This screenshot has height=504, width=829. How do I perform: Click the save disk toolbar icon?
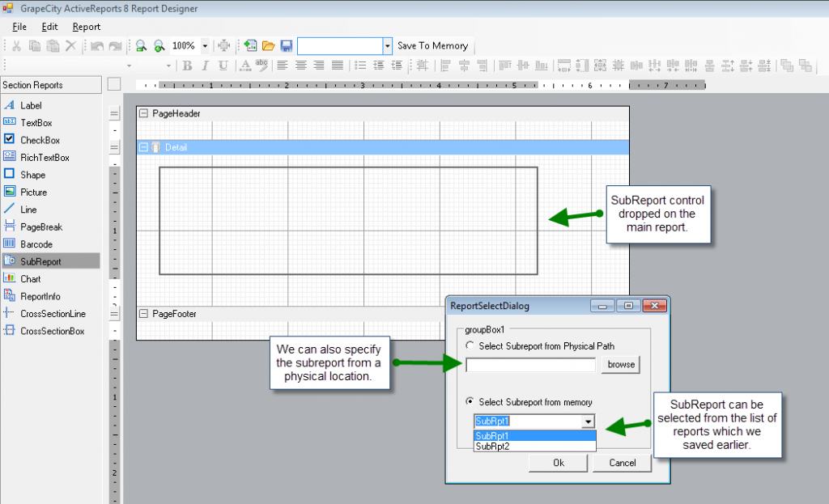click(286, 46)
